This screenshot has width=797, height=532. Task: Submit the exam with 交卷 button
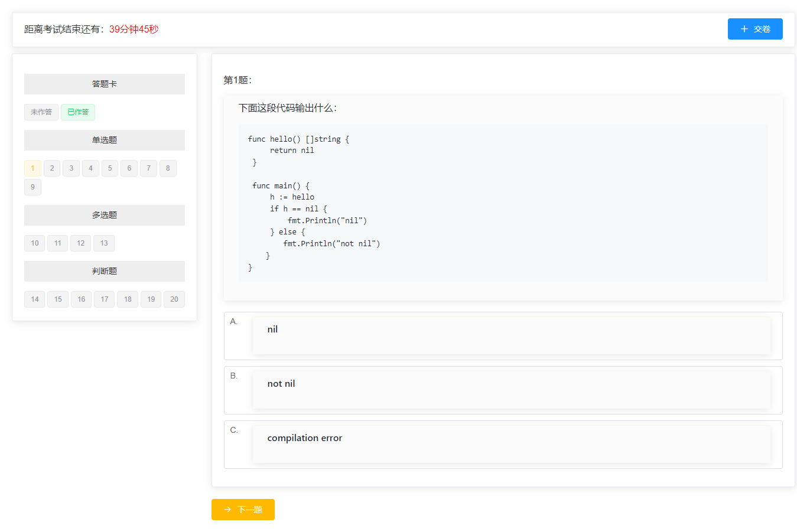click(754, 29)
